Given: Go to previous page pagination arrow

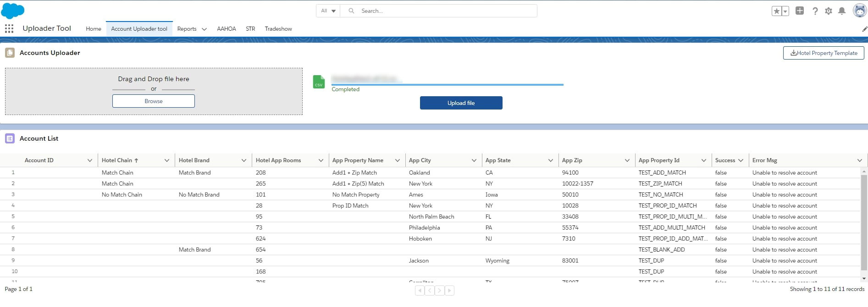Looking at the screenshot, I should pos(430,290).
